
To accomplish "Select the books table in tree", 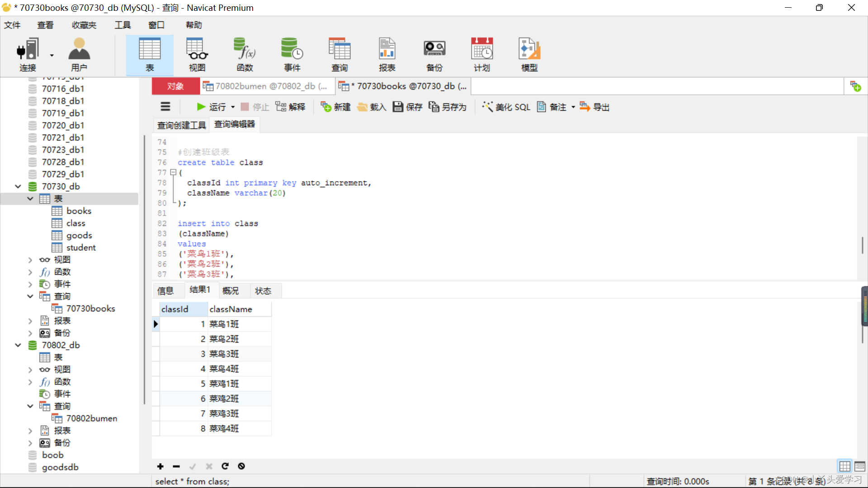I will pyautogui.click(x=79, y=211).
